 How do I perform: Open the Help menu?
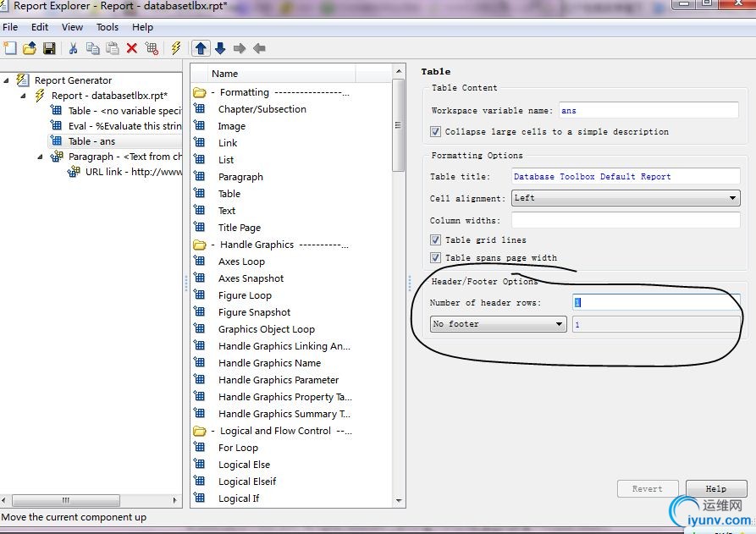point(143,27)
